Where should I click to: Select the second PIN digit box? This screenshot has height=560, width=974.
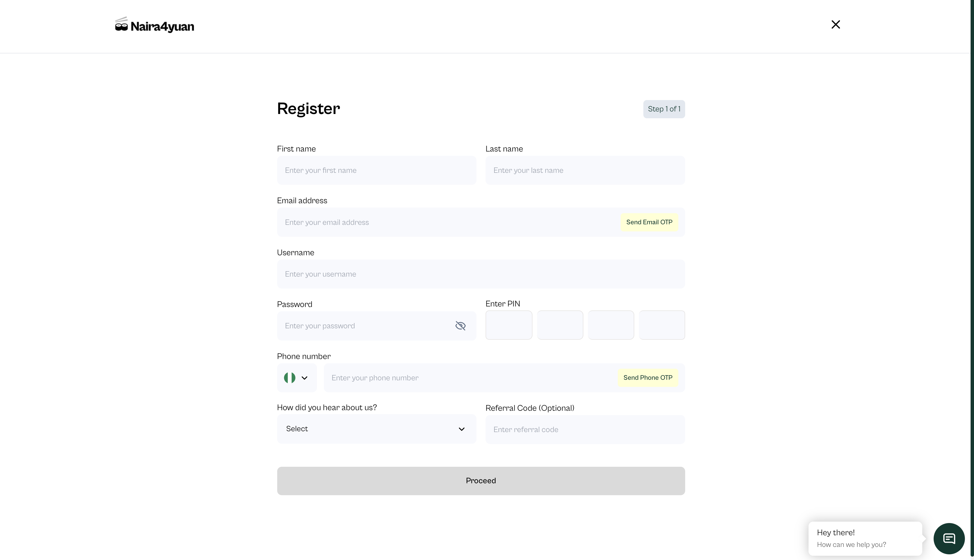coord(560,325)
